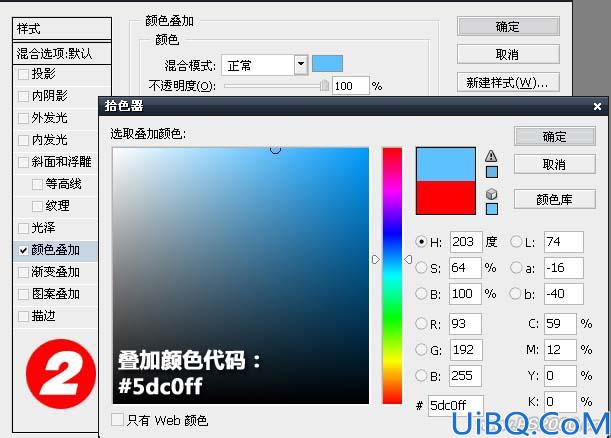Click the hue spectrum vertical slider

392,276
